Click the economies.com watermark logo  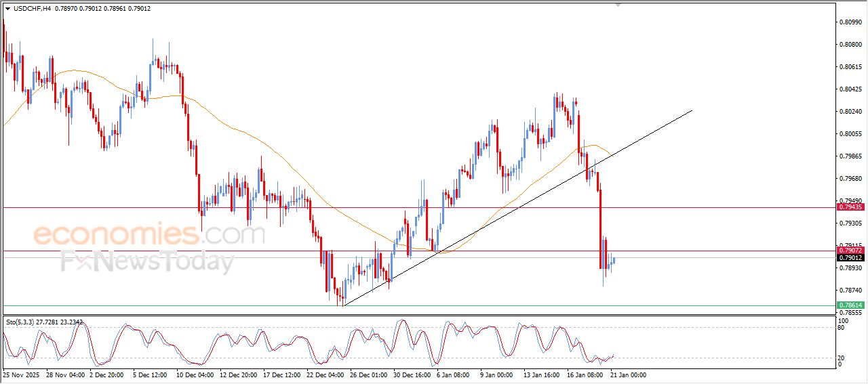point(149,234)
